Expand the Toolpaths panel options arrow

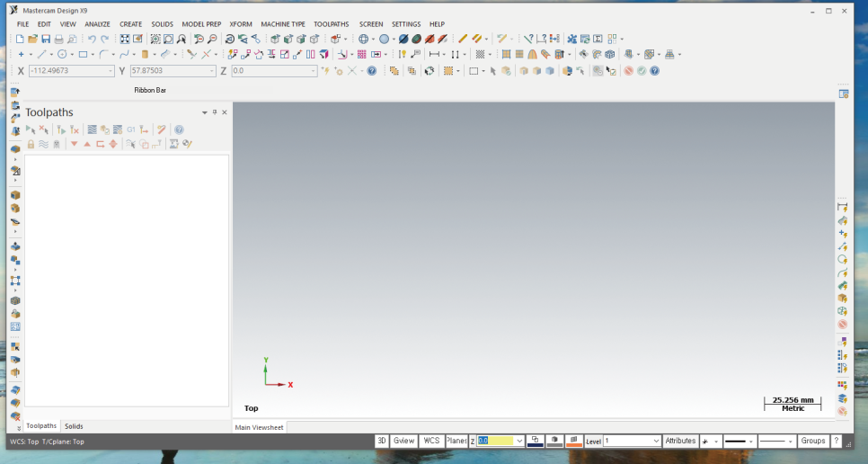205,112
